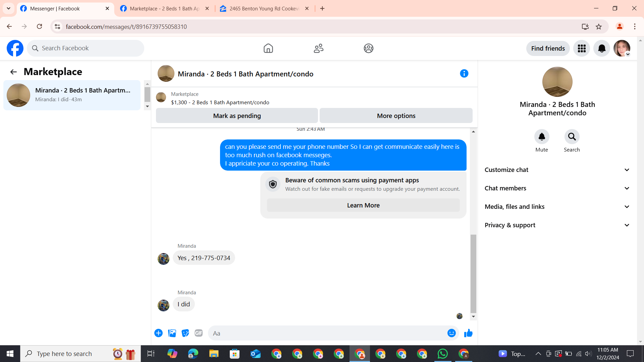The width and height of the screenshot is (644, 362).
Task: Open Miranda chat in Marketplace list
Action: pyautogui.click(x=72, y=95)
